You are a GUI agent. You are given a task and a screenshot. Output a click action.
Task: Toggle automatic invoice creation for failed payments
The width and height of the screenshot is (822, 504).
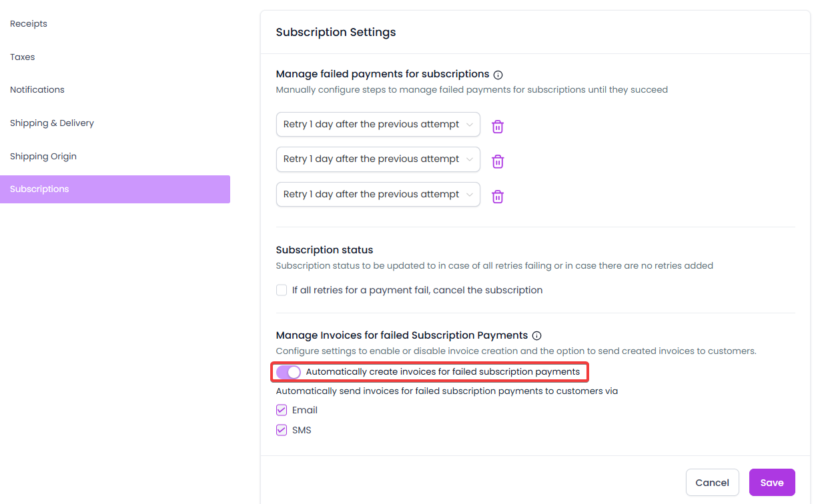coord(289,372)
